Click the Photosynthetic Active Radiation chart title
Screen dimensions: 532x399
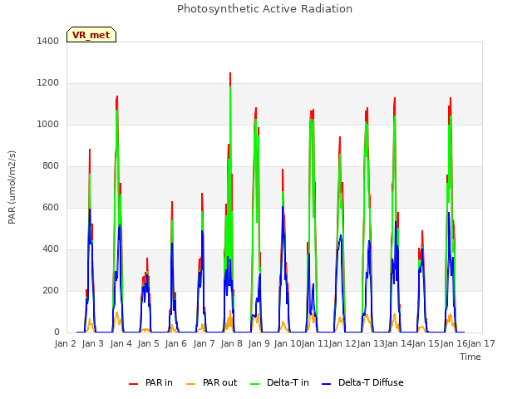tap(264, 9)
